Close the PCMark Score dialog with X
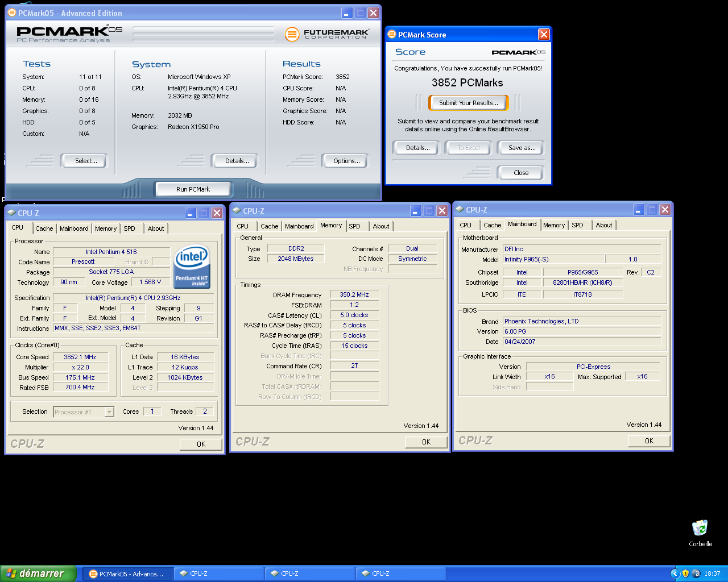This screenshot has width=728, height=582. coord(544,34)
